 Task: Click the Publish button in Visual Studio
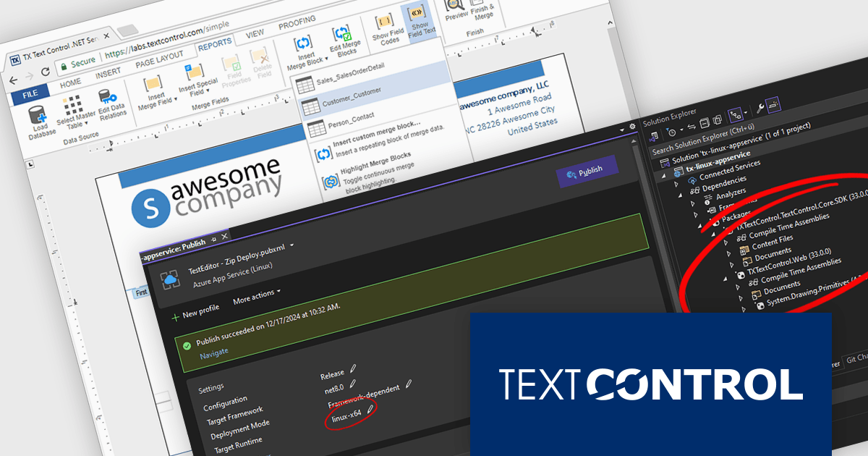point(587,172)
